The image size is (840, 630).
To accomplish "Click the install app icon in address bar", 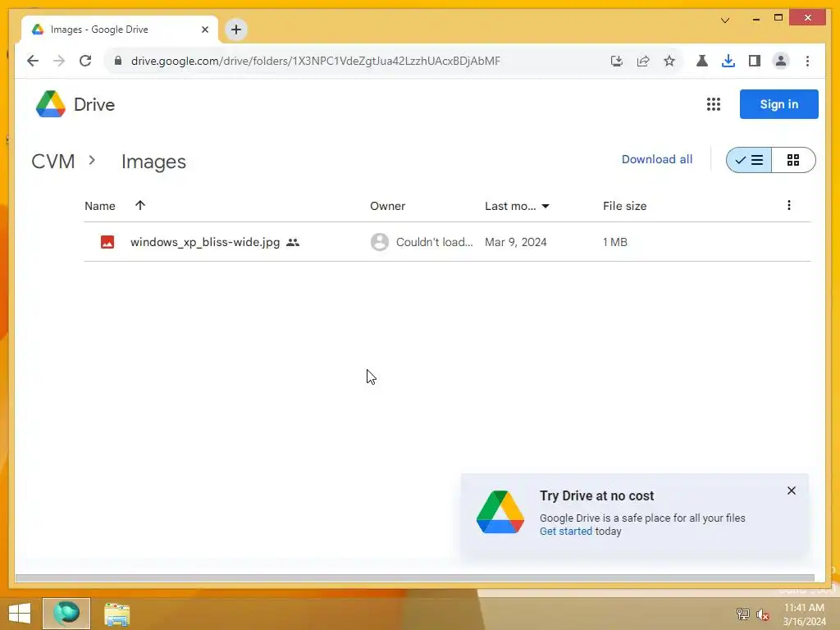I will (x=617, y=61).
